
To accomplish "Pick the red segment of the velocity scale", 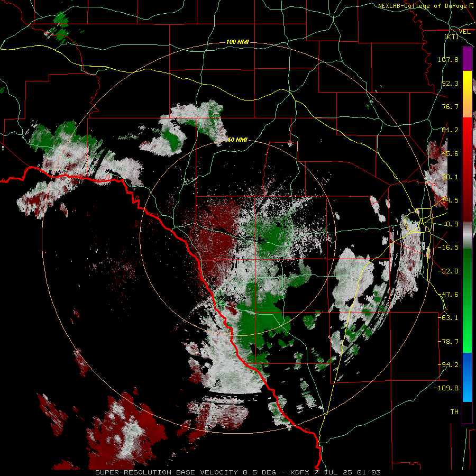I will tap(467, 169).
